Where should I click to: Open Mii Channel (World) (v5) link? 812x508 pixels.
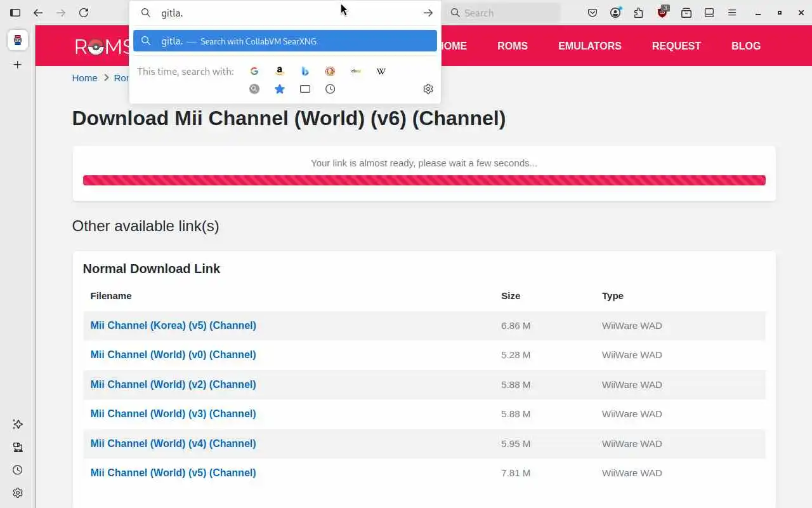[173, 472]
